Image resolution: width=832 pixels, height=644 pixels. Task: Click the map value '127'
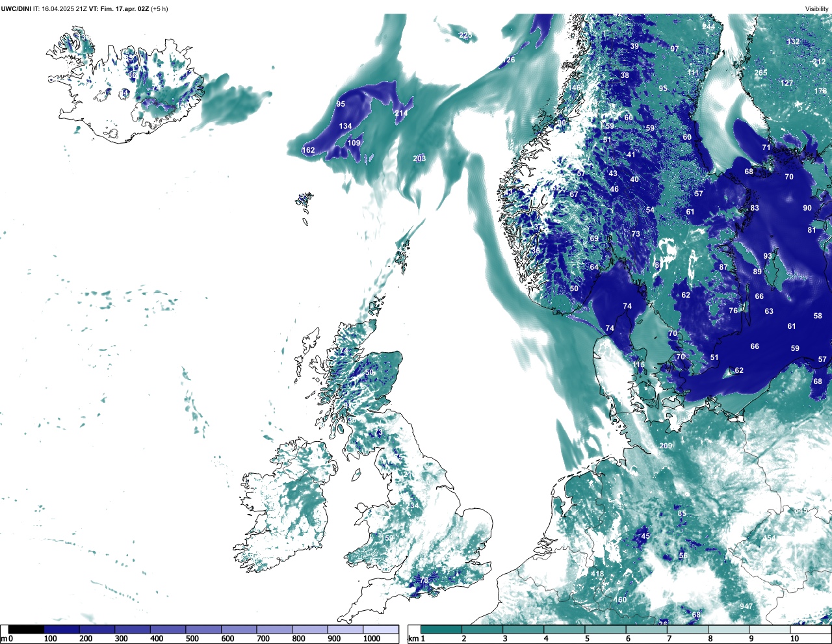786,83
